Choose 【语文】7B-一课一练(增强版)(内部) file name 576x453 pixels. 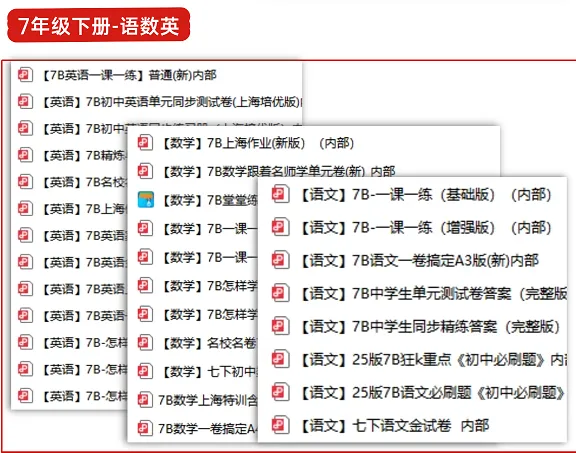point(426,227)
